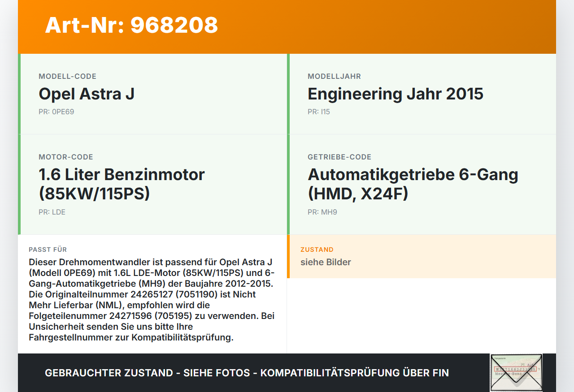Click the Engineering Jahr 2015 title
The height and width of the screenshot is (392, 574).
(395, 94)
